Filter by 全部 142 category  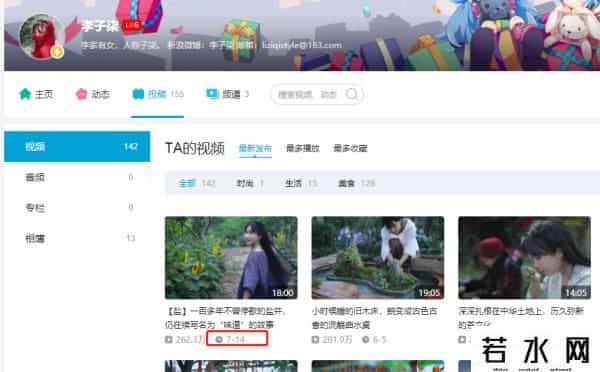coord(197,183)
